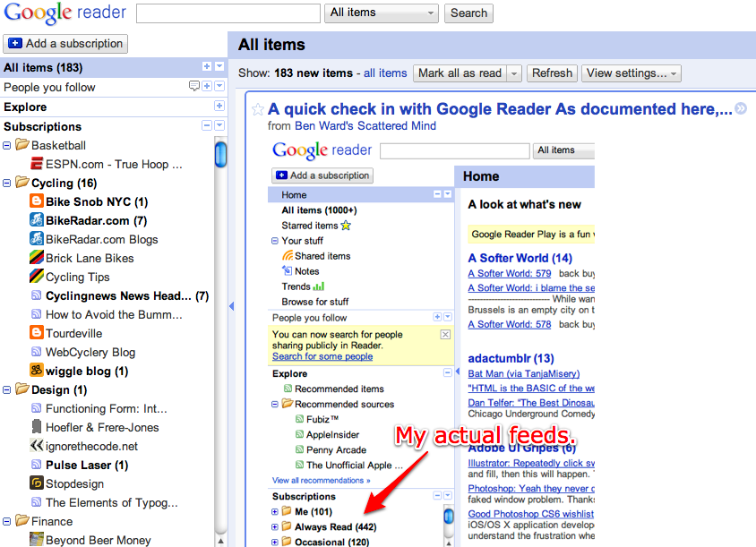The height and width of the screenshot is (547, 756).
Task: Click the ESPN.com True Hoop feed icon
Action: 37,164
